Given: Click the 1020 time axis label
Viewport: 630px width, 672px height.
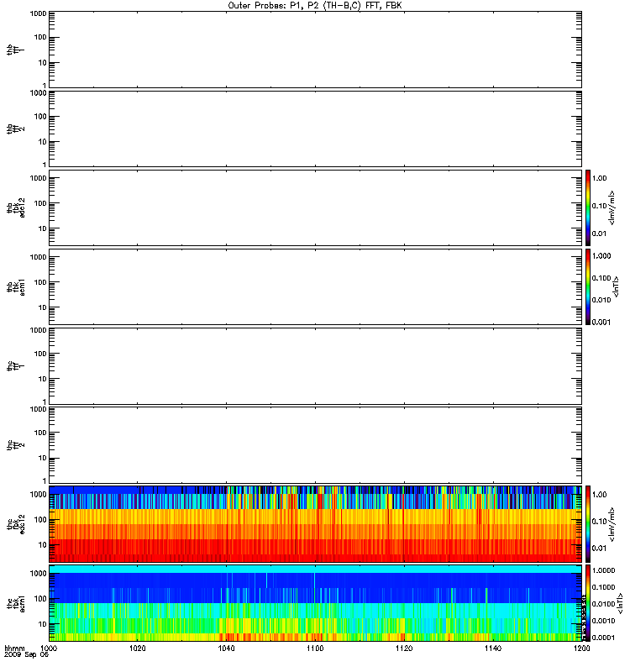Looking at the screenshot, I should [x=138, y=649].
